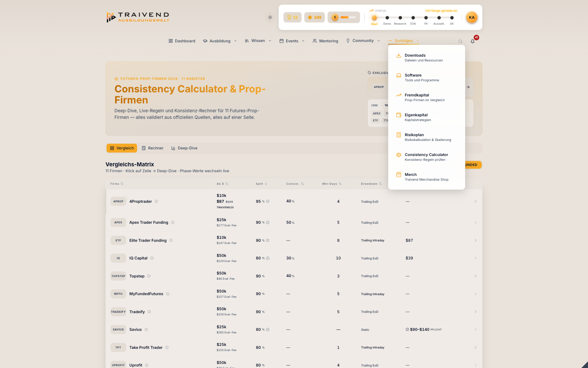
Task: Click info icon next to MyFundedFutures
Action: coord(168,294)
